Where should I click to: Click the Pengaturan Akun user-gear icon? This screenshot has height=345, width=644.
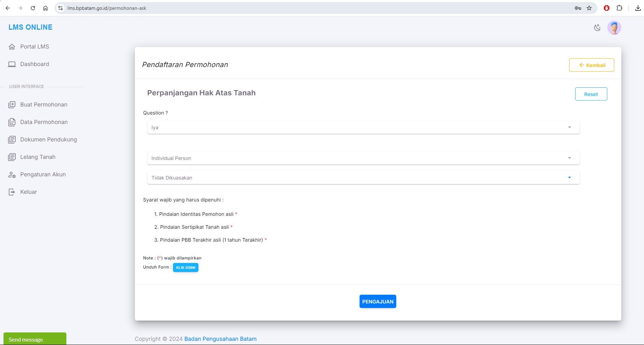[x=12, y=175]
